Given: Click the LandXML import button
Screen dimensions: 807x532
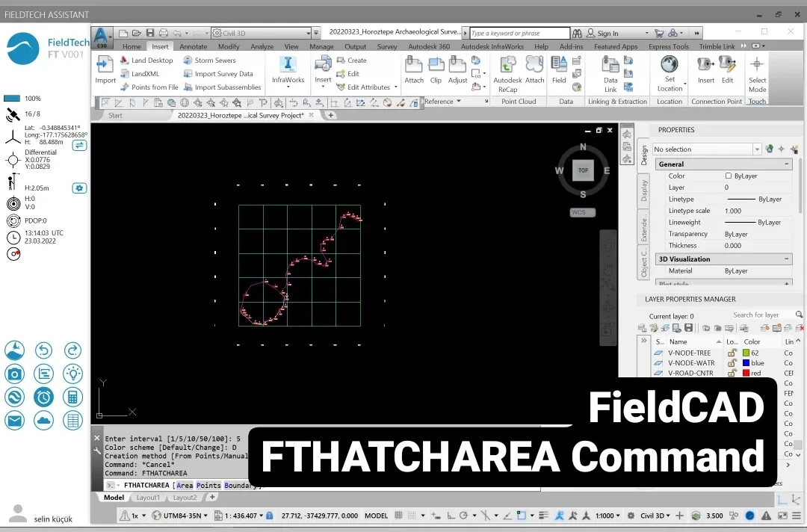Looking at the screenshot, I should 140,74.
